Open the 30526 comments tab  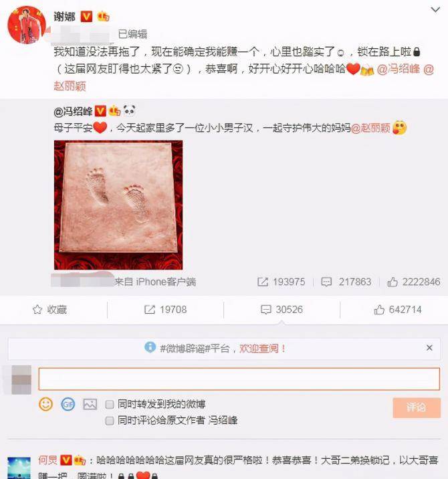click(282, 310)
